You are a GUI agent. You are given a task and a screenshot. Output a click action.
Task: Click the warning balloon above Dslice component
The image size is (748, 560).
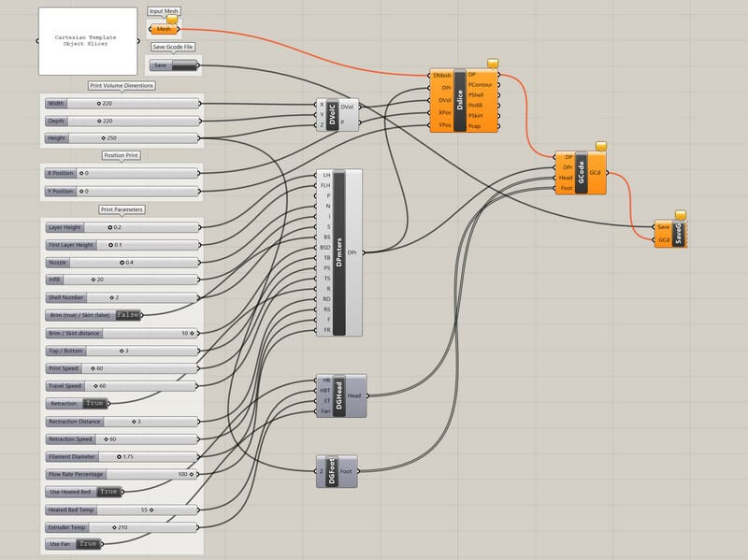pyautogui.click(x=492, y=62)
